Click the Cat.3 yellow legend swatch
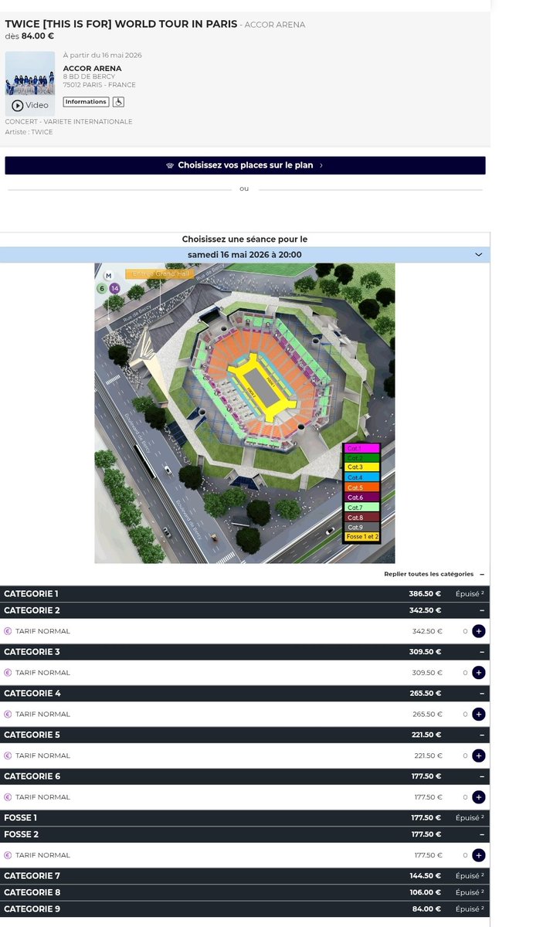Screen dimensions: 560x927 coord(362,467)
